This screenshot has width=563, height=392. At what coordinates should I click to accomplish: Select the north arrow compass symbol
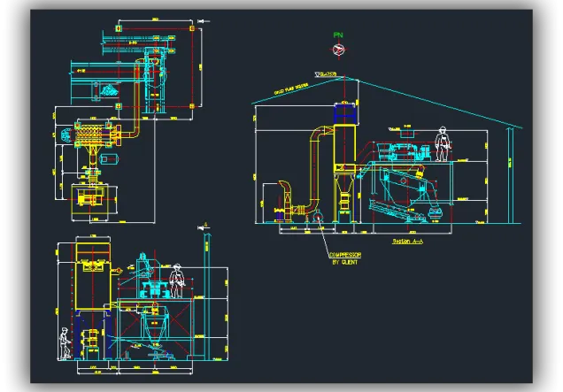pos(338,50)
